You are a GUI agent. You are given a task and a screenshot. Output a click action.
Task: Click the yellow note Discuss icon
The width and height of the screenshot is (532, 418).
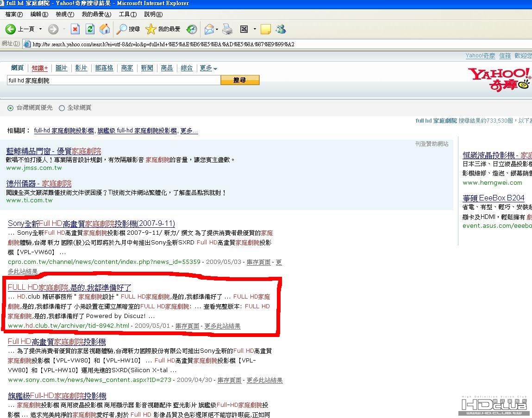click(x=266, y=29)
